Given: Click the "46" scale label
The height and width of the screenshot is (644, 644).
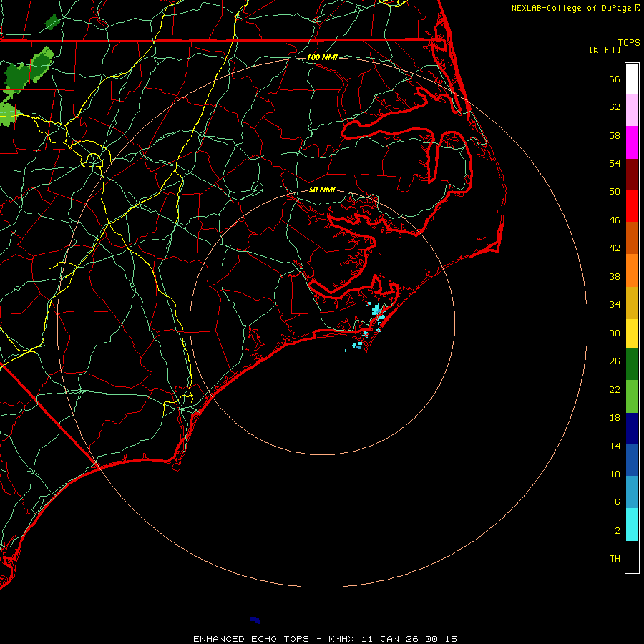Looking at the screenshot, I should point(615,220).
